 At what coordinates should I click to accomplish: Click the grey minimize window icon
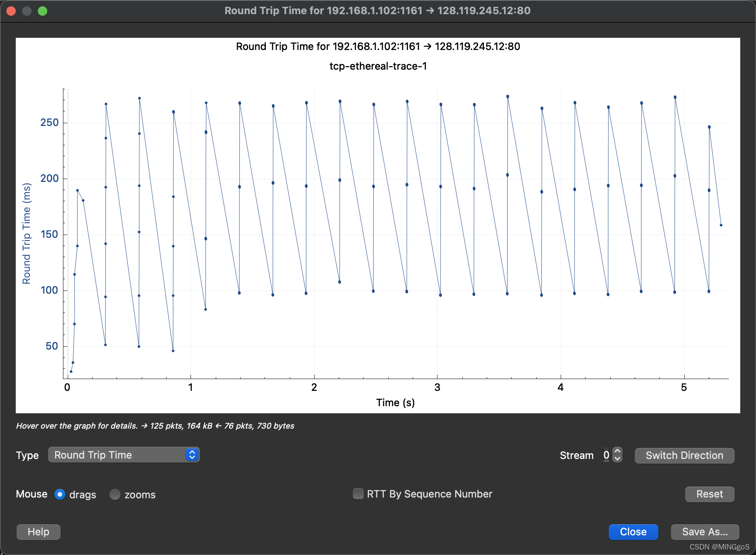coord(27,11)
